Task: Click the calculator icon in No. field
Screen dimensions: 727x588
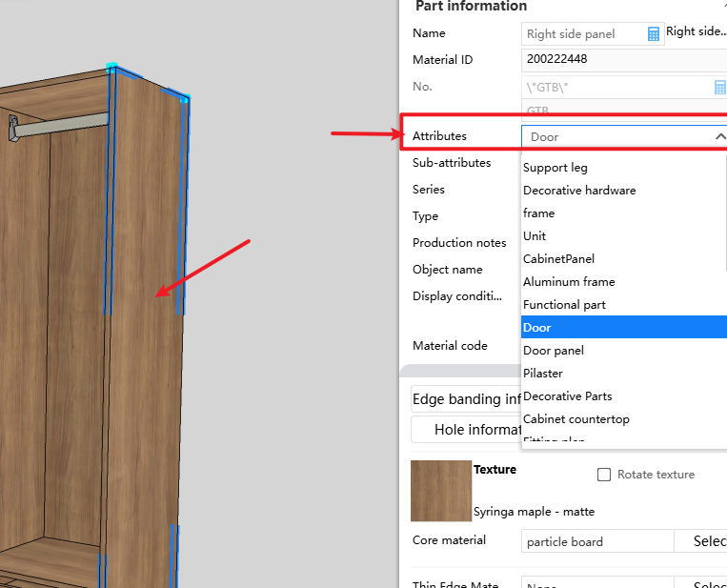Action: pyautogui.click(x=720, y=87)
